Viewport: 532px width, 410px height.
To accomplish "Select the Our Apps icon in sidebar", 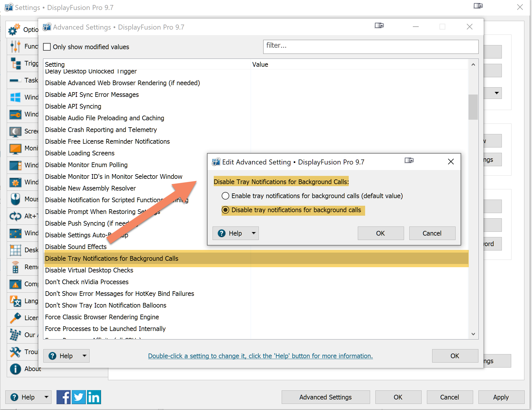I will coord(15,335).
